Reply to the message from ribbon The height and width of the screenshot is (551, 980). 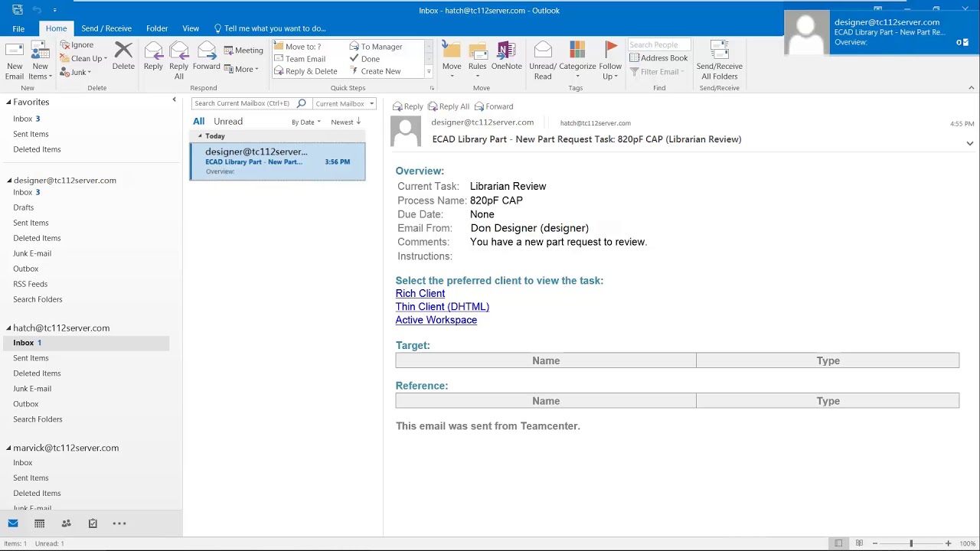(x=153, y=56)
